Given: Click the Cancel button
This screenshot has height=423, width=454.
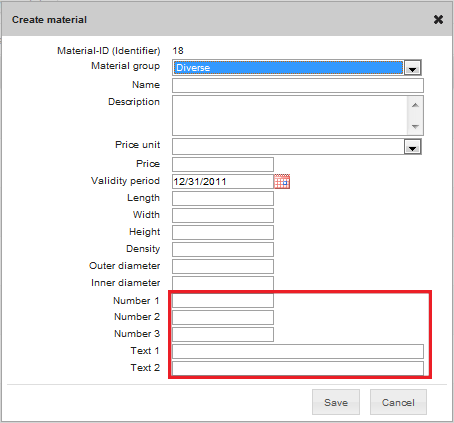Looking at the screenshot, I should [398, 402].
